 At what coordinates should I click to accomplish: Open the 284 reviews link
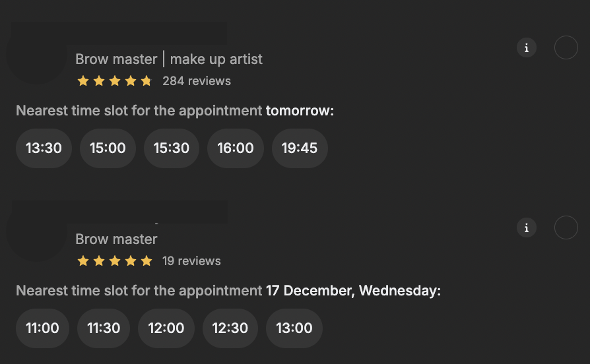tap(197, 81)
